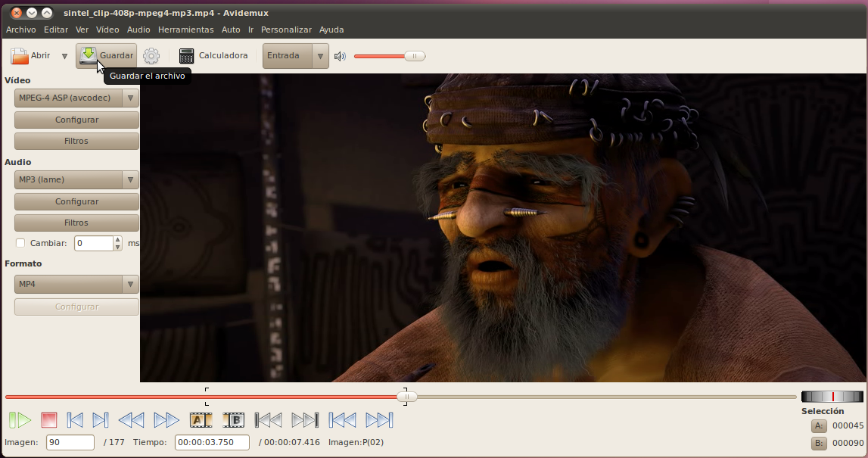Open the Personalizar menu

click(286, 30)
